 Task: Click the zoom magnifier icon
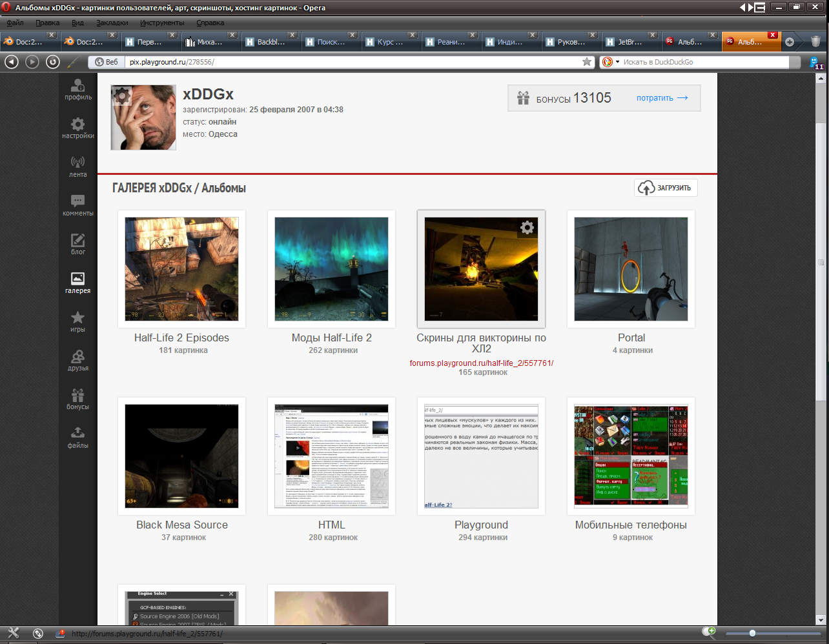[x=708, y=633]
